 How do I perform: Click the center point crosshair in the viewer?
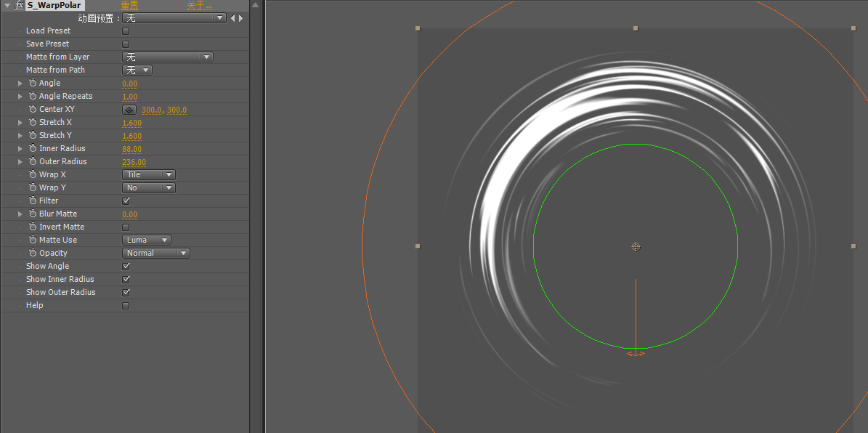point(636,246)
